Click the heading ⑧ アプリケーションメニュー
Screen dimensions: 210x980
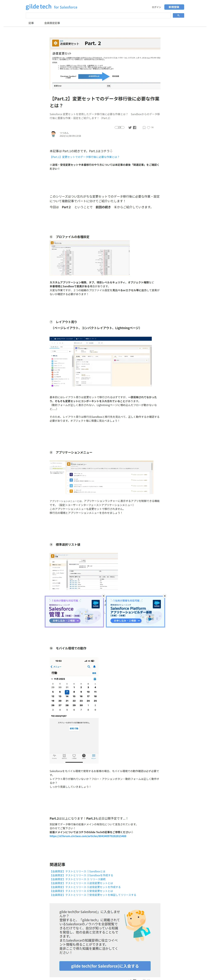pos(71,452)
